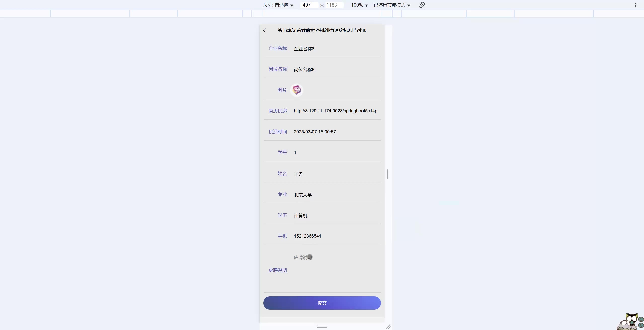
Task: Click the corner diagonal resize handle
Action: pyautogui.click(x=388, y=326)
